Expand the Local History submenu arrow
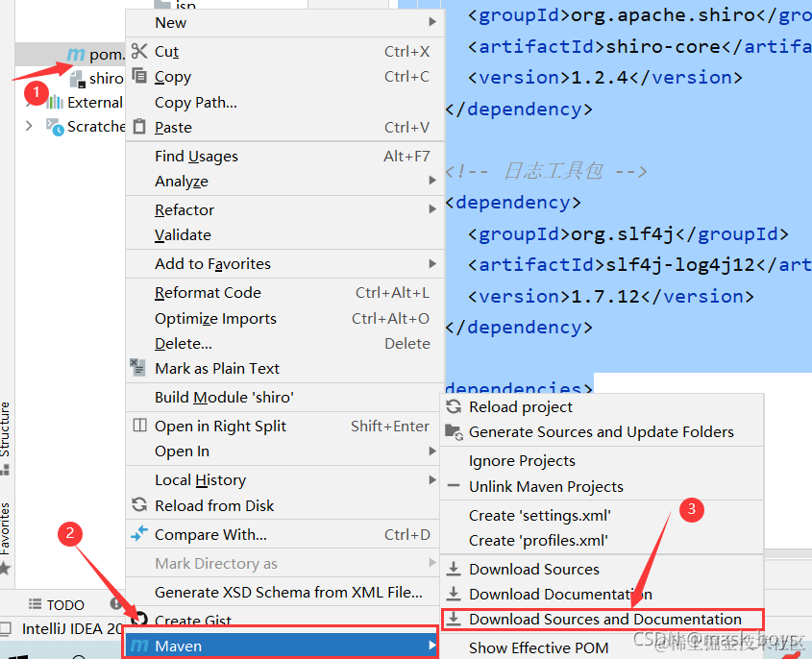Viewport: 812px width, 659px height. click(432, 480)
